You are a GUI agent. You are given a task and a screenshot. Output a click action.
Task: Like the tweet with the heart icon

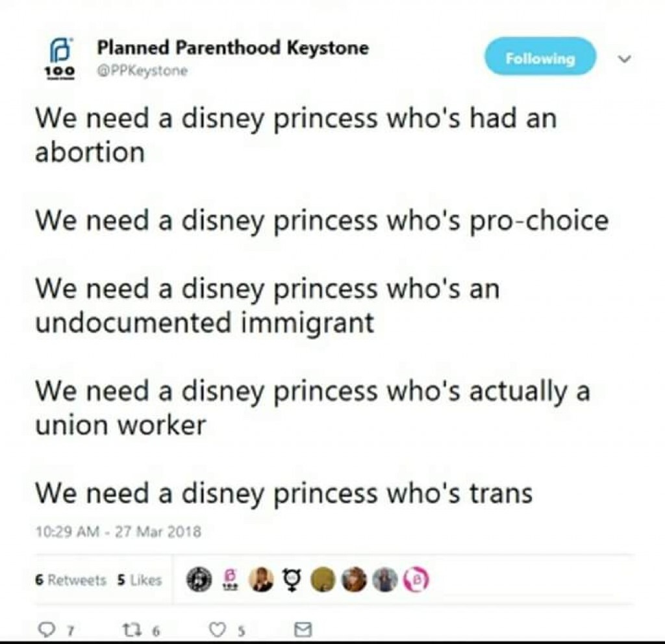pyautogui.click(x=219, y=628)
